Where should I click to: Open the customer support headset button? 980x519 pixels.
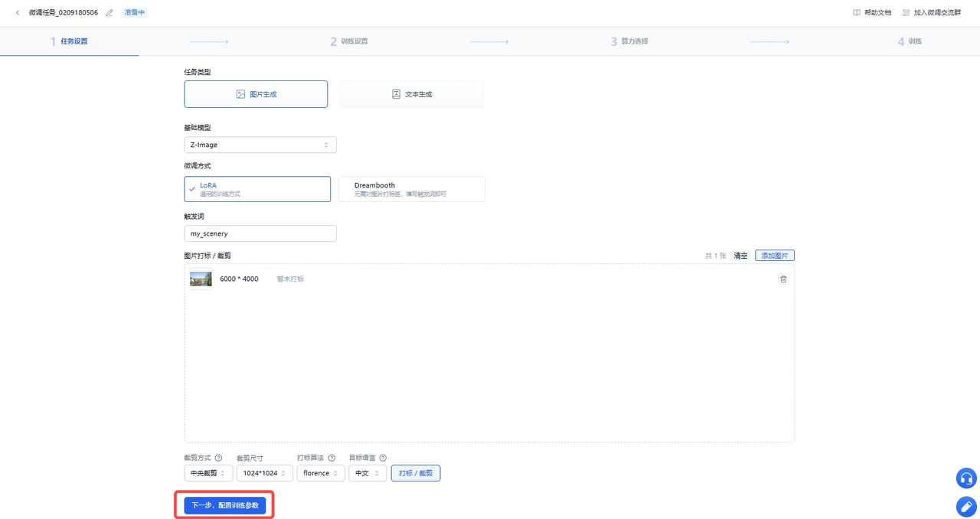pyautogui.click(x=966, y=478)
